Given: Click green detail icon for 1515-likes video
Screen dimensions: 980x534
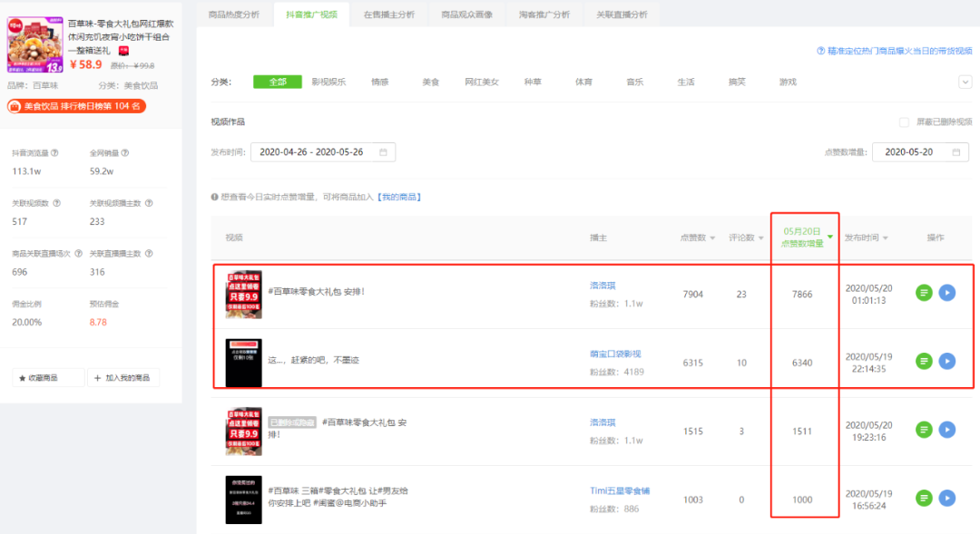Looking at the screenshot, I should coord(924,430).
